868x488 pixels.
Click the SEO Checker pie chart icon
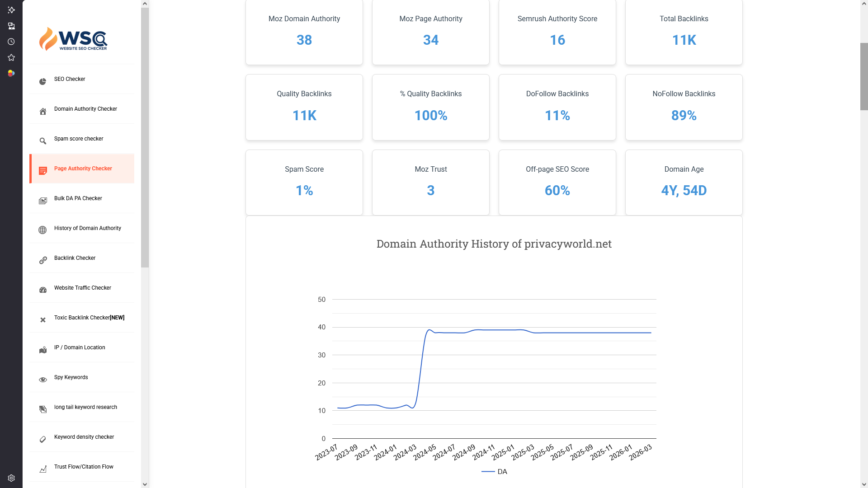[x=42, y=81]
